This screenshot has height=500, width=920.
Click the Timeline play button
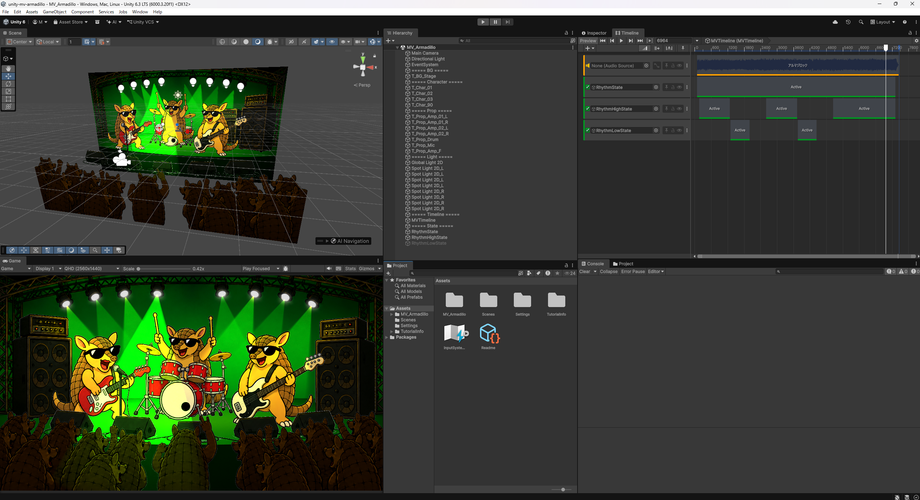pos(621,40)
